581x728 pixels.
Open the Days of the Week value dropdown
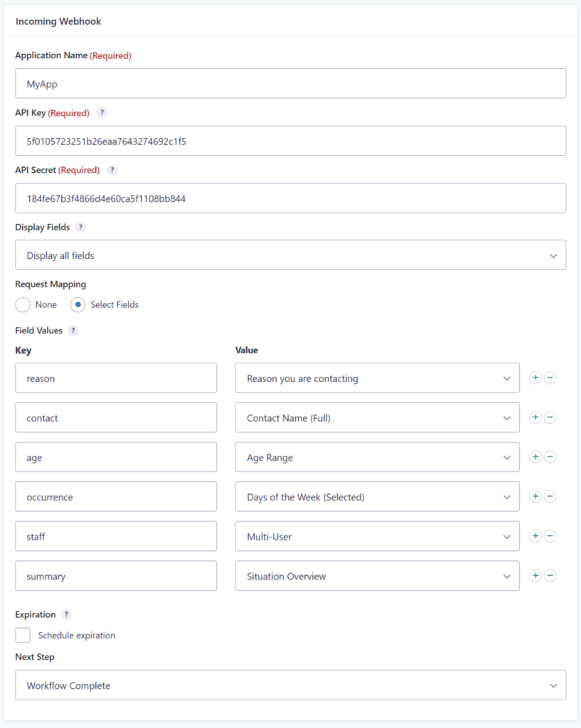tap(377, 497)
